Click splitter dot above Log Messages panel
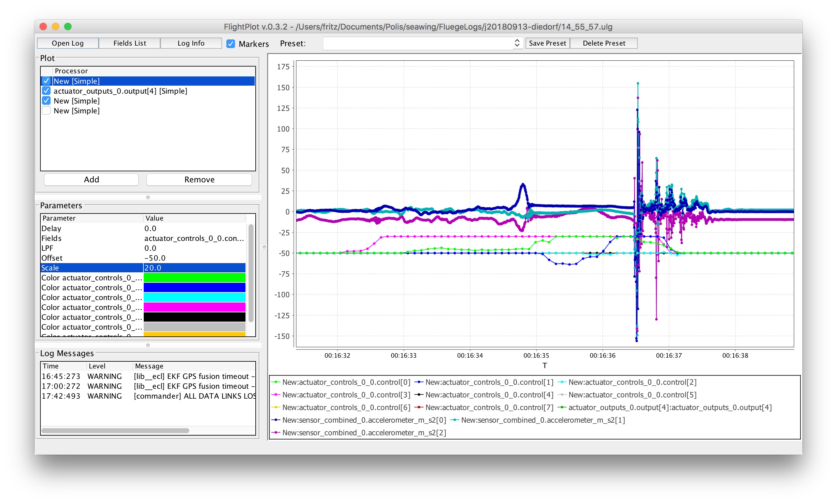The height and width of the screenshot is (504, 837). (148, 345)
